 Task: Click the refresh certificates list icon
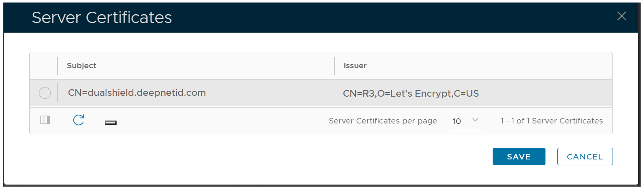[x=78, y=121]
